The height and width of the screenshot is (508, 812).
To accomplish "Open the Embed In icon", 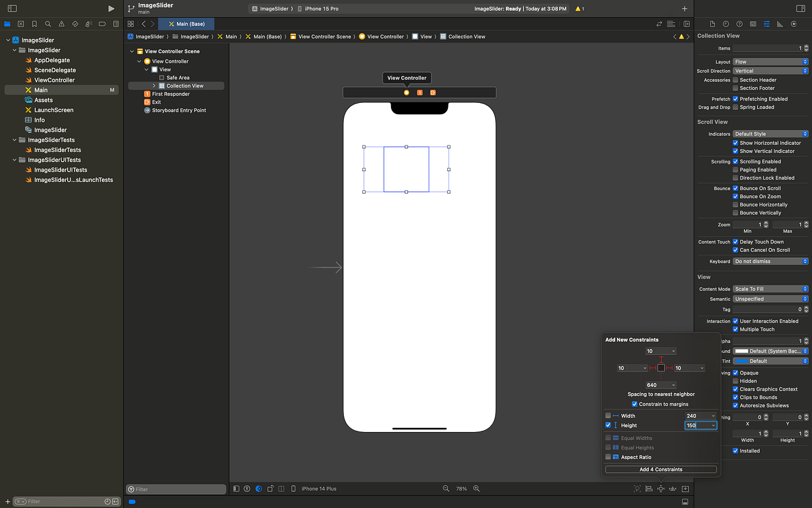I will pyautogui.click(x=685, y=489).
